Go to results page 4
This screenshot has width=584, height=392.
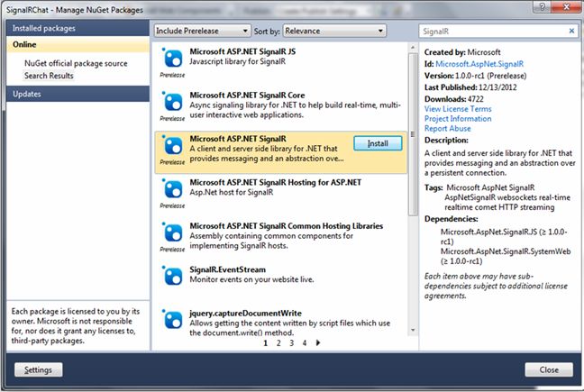click(x=305, y=342)
